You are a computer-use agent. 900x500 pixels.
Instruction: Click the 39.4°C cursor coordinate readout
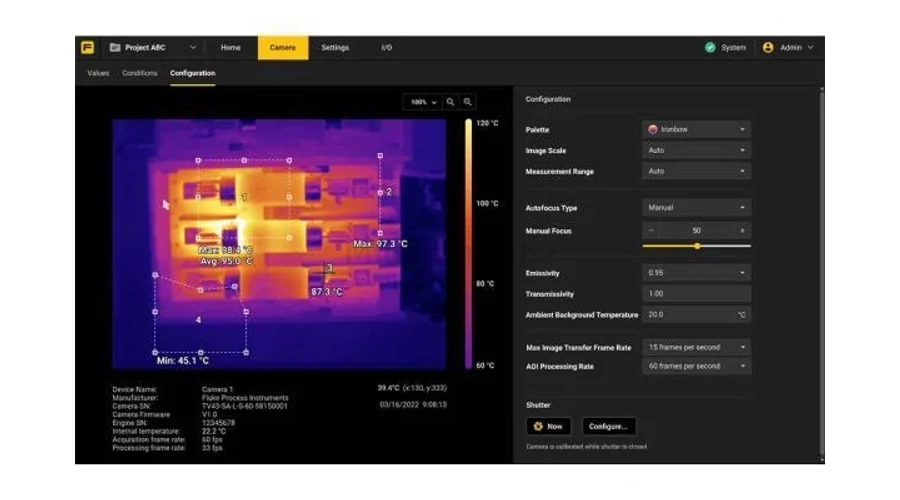click(x=412, y=388)
